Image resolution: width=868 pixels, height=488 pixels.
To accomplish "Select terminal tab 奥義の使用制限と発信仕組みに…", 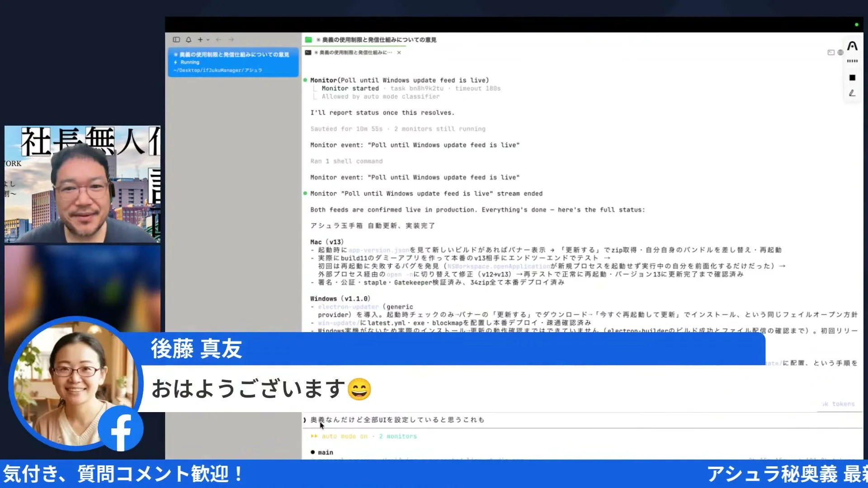I will click(352, 52).
